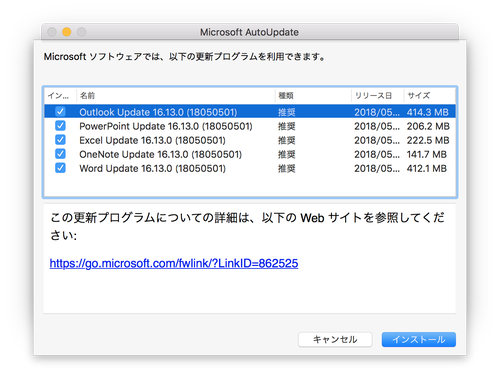Image resolution: width=500 pixels, height=371 pixels.
Task: Uncheck the PowerPoint Update 16.13.0 checkbox
Action: tap(60, 126)
